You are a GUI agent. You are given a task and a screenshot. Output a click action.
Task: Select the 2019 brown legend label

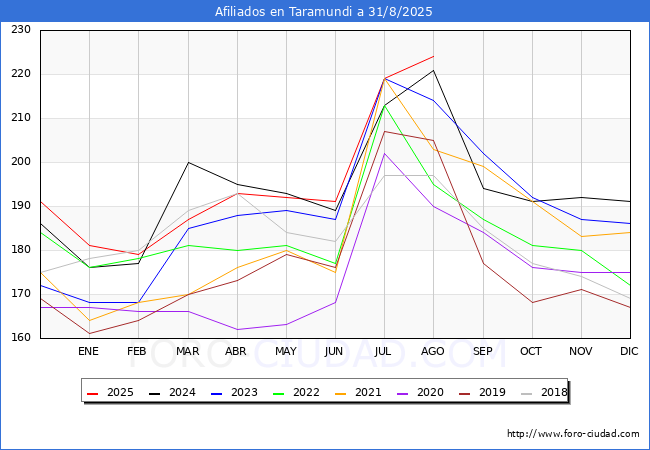tap(493, 393)
